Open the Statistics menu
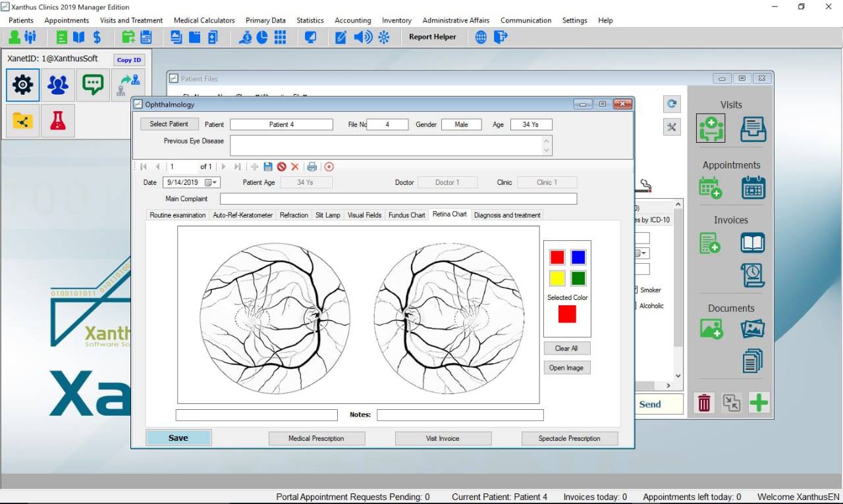The width and height of the screenshot is (843, 504). [310, 20]
